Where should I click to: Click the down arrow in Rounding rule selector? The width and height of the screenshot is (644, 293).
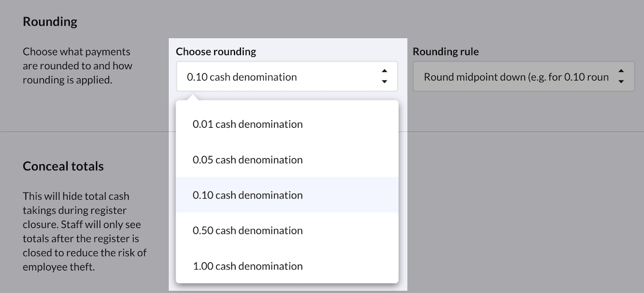(x=621, y=82)
